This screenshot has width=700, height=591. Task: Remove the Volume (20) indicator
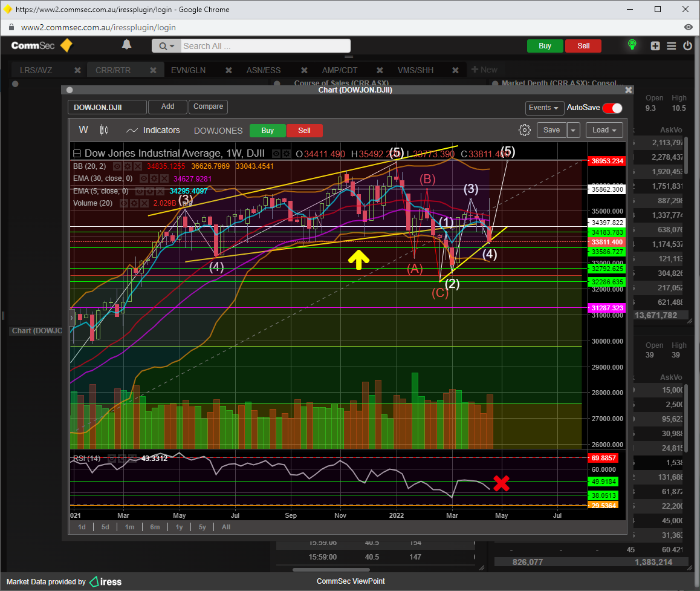click(x=144, y=203)
